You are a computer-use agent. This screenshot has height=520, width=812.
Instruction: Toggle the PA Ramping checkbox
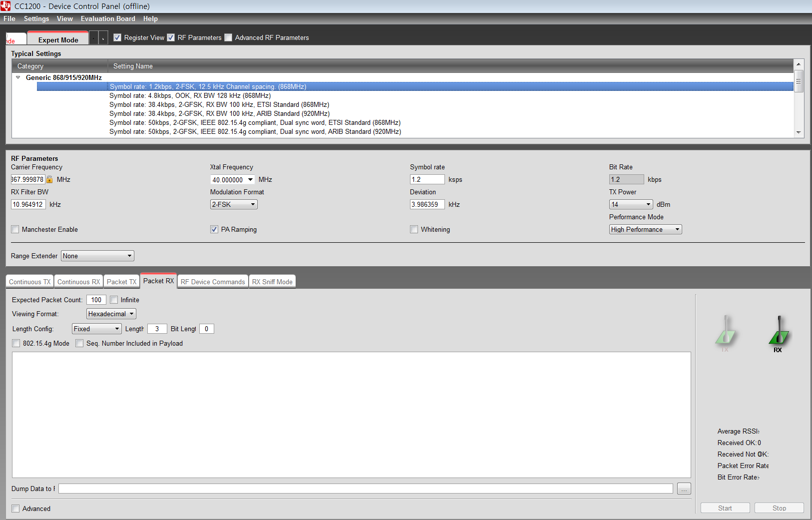214,229
